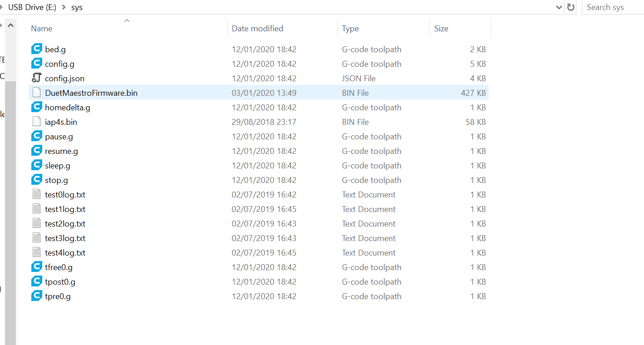Select the file named tfree0.g

(59, 267)
